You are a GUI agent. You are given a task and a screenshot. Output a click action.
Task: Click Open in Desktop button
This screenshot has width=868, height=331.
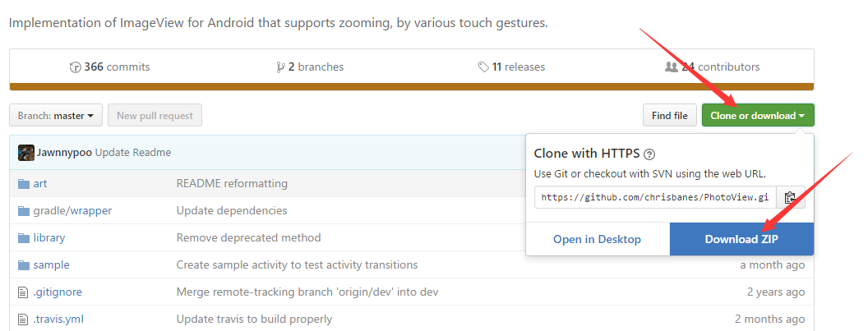(597, 239)
